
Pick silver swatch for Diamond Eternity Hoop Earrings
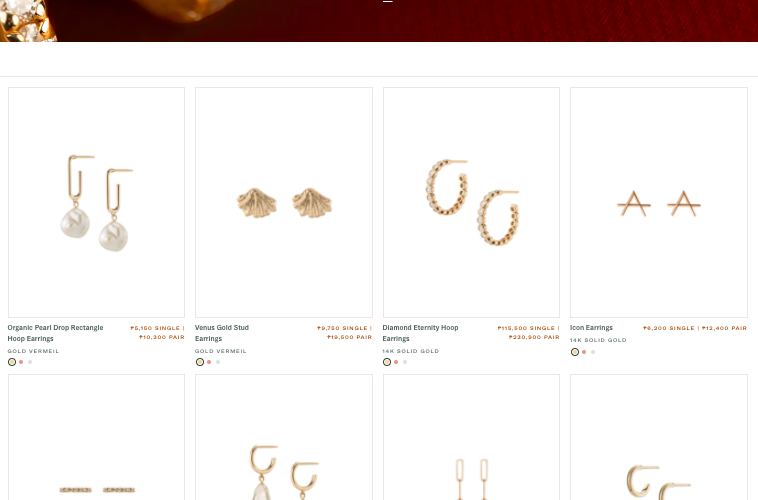tap(405, 362)
